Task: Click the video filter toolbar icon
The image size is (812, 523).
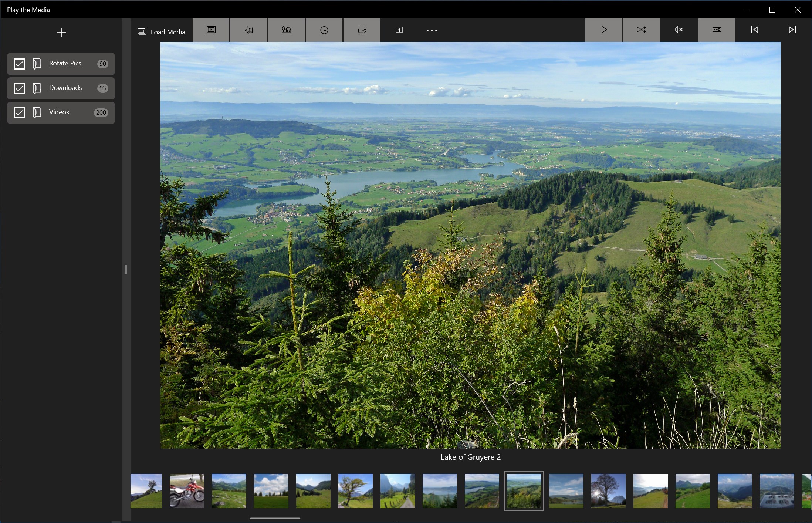Action: [x=211, y=30]
